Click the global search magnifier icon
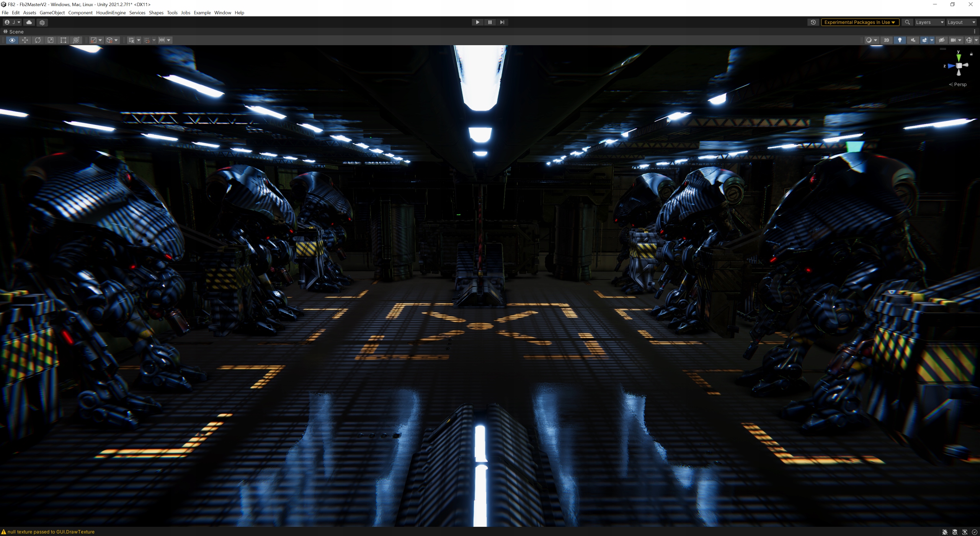 [x=907, y=22]
